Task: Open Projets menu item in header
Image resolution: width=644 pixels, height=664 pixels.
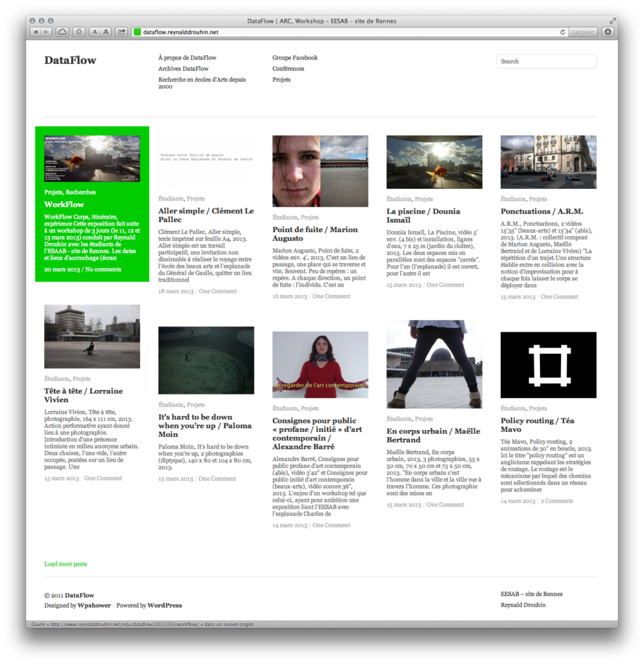Action: [281, 80]
